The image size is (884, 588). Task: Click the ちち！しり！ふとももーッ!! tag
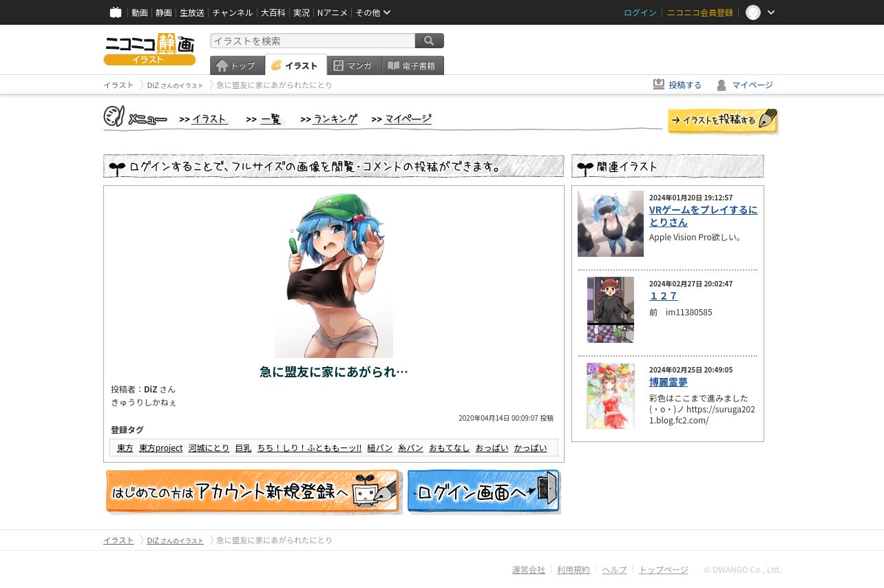click(x=309, y=448)
